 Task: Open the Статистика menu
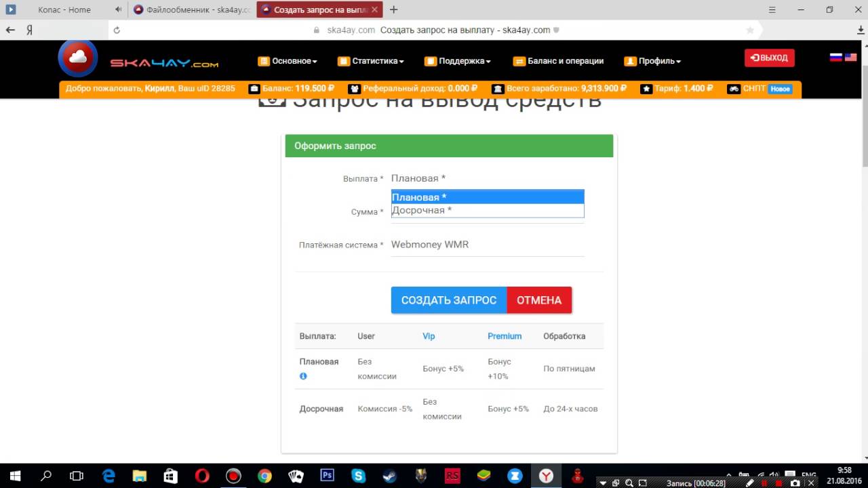pos(371,61)
